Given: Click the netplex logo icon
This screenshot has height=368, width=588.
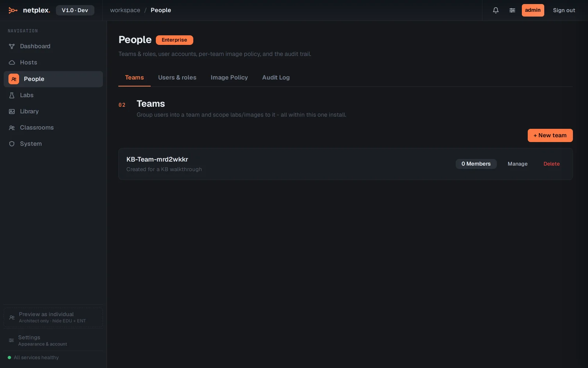Looking at the screenshot, I should pyautogui.click(x=13, y=10).
